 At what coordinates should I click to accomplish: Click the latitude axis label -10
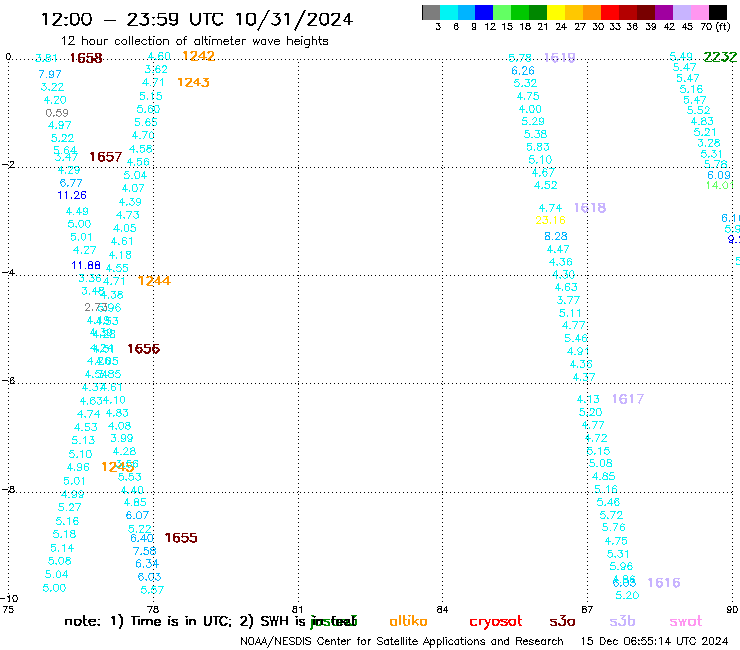tap(9, 599)
